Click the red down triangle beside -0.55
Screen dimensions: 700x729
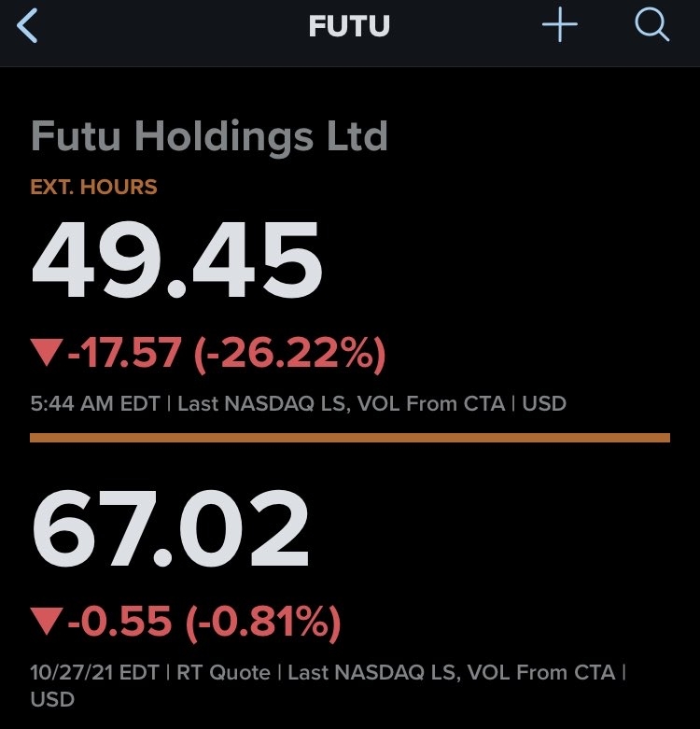(x=45, y=620)
